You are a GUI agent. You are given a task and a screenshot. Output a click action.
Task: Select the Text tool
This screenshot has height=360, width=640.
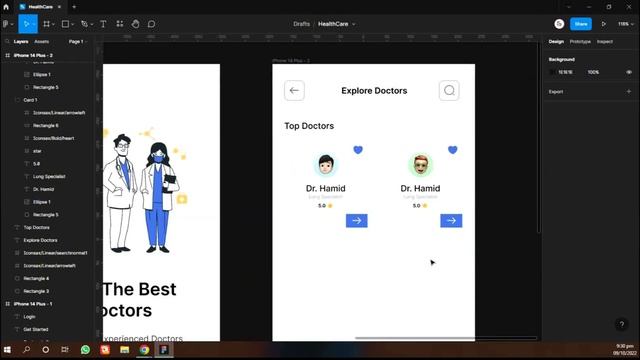pos(103,24)
